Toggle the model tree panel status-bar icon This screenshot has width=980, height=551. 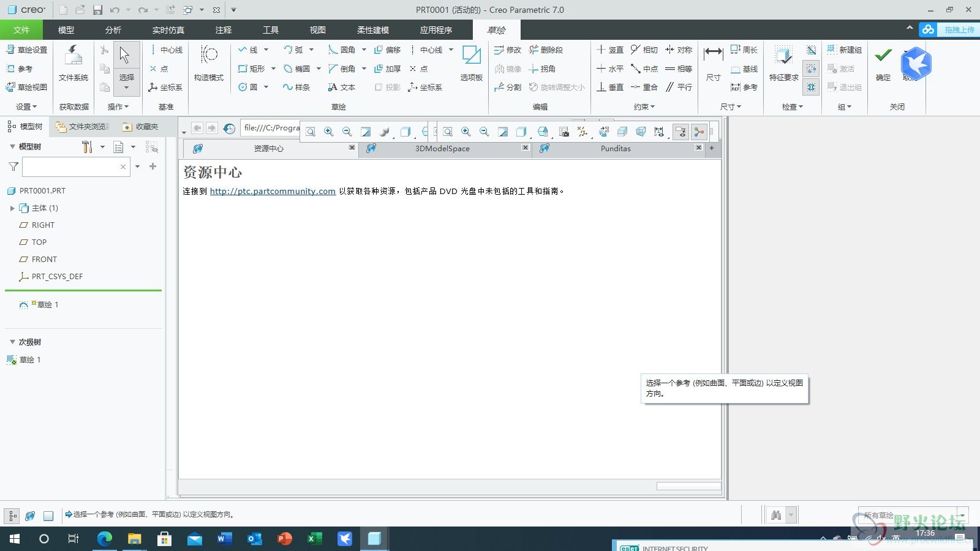tap(12, 515)
